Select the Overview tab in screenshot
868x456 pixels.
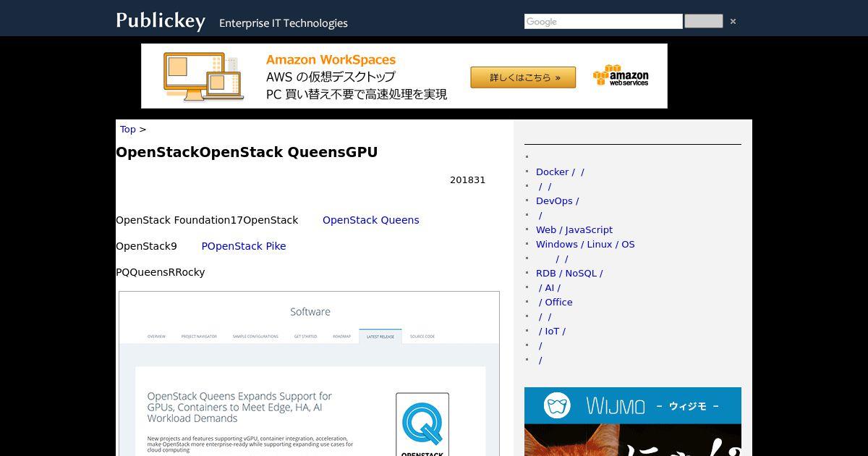pos(156,337)
